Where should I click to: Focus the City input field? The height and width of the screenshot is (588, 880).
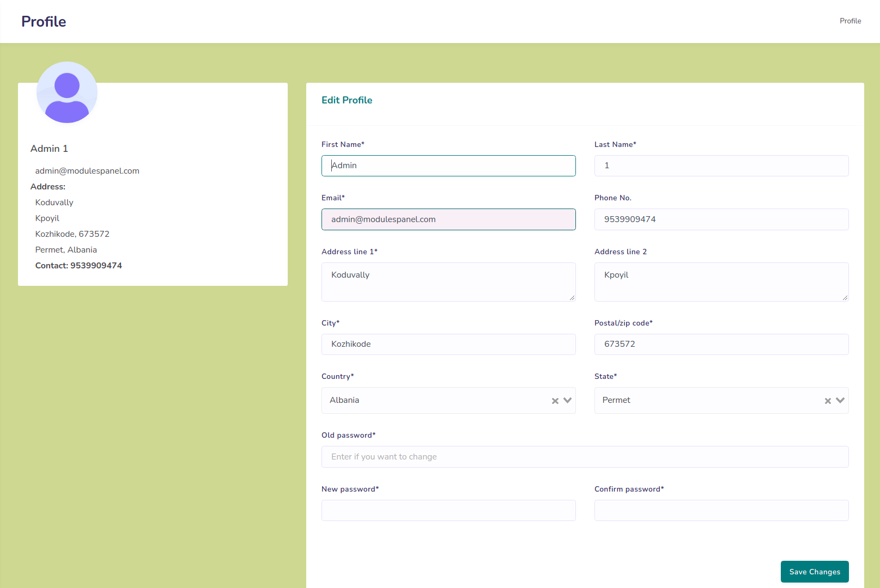click(x=448, y=344)
